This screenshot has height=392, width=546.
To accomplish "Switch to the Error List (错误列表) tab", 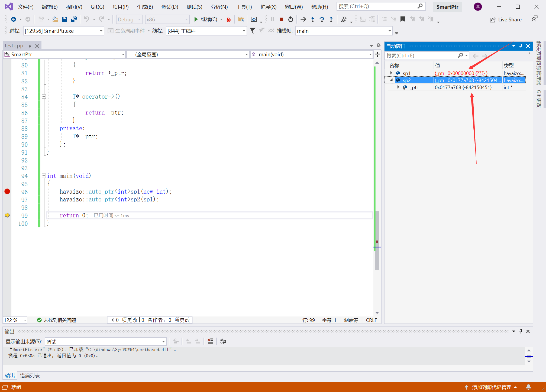I will (30, 375).
